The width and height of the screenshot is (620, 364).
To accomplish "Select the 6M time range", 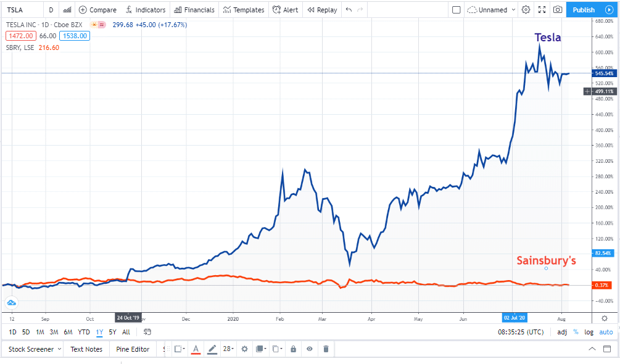I will [68, 332].
